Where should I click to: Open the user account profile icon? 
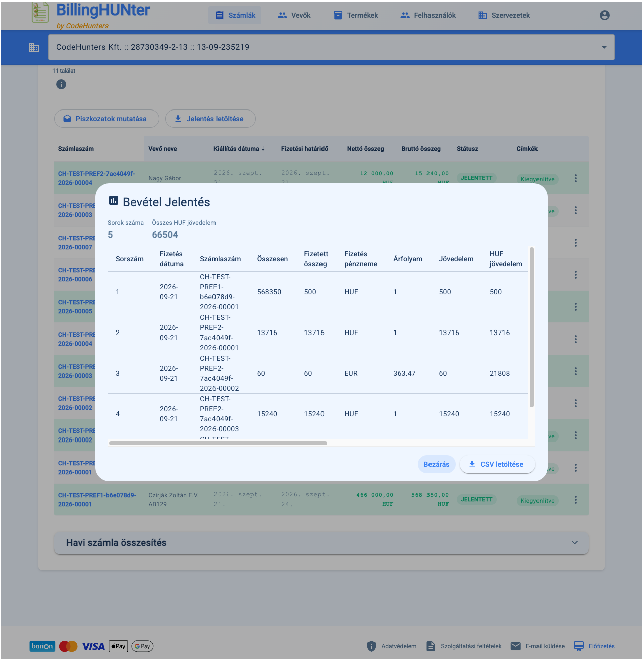[x=605, y=15]
